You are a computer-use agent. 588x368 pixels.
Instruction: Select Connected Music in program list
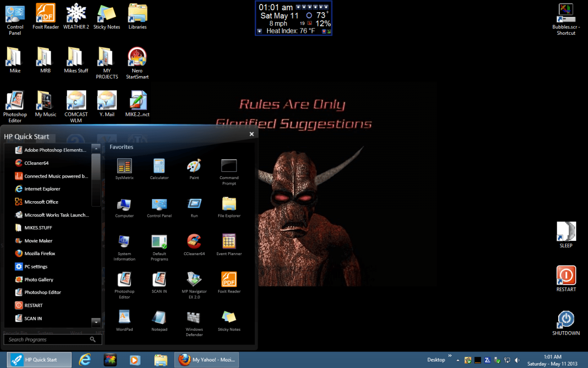pyautogui.click(x=52, y=176)
